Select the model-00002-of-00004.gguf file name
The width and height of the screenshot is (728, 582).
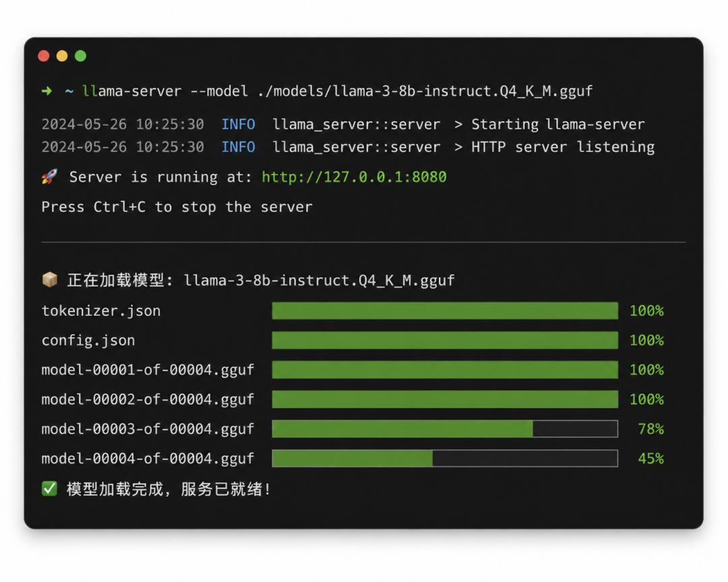(148, 399)
